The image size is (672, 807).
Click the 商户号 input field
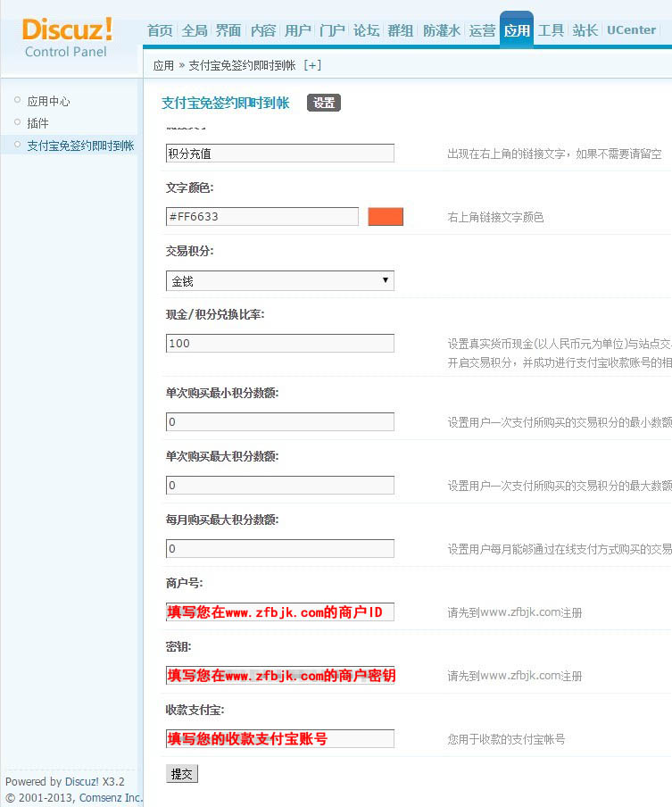[280, 611]
